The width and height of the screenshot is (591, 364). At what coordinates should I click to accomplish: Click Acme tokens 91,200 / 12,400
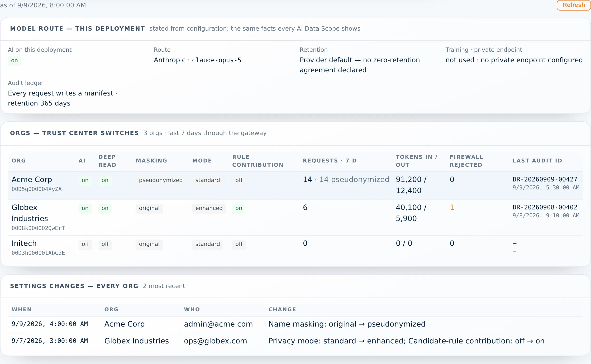click(x=411, y=185)
